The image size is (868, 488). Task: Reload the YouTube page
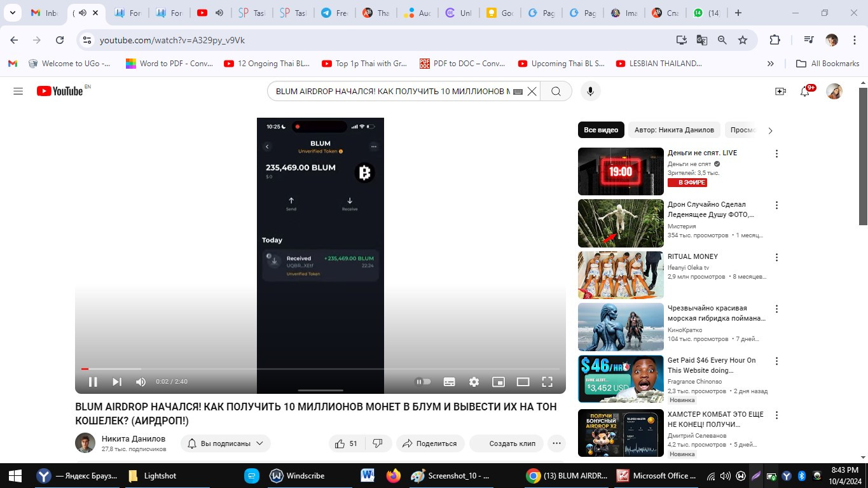coord(60,40)
